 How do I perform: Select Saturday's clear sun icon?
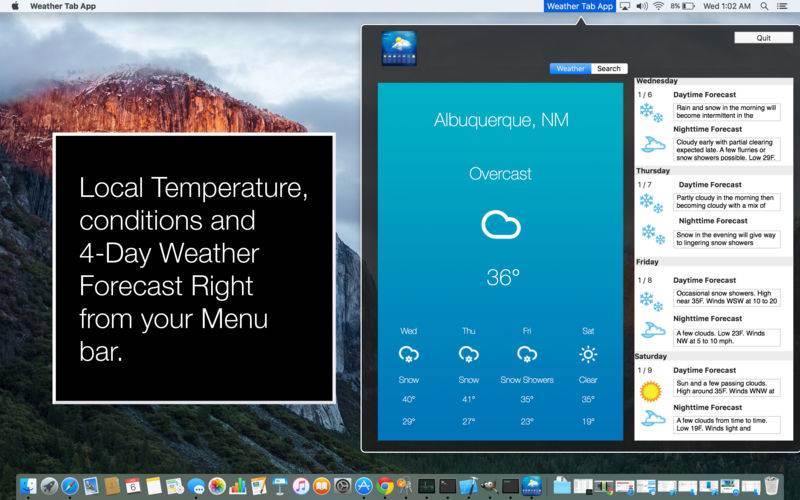pyautogui.click(x=588, y=354)
